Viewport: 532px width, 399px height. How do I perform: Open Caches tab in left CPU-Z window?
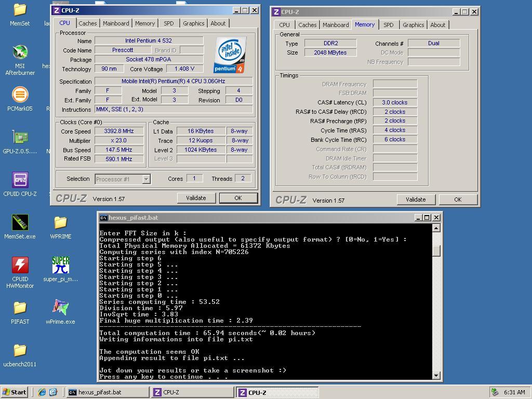tap(87, 23)
